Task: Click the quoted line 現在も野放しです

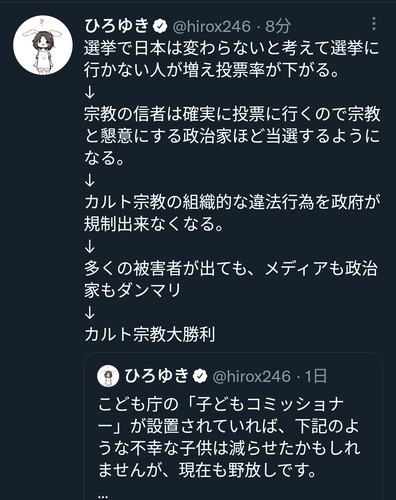Action: (x=247, y=470)
